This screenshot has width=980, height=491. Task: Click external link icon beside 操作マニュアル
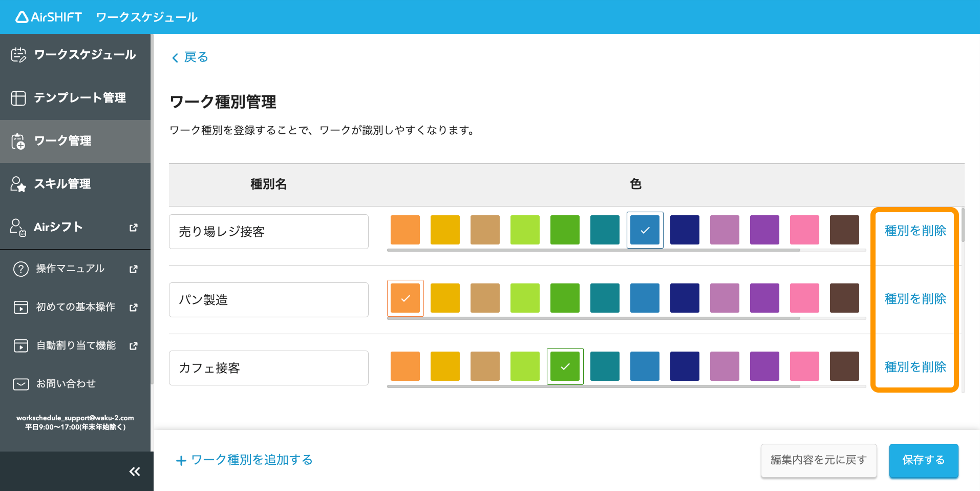point(134,269)
